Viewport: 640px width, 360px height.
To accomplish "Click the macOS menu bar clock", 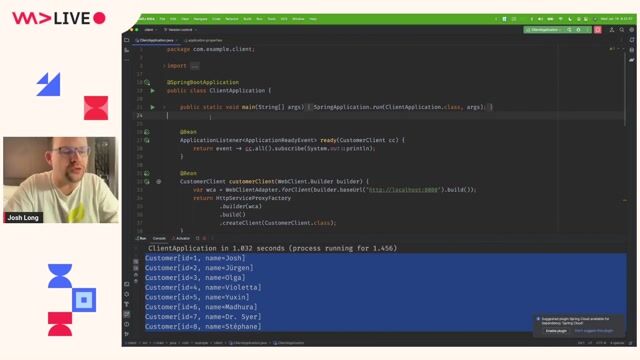I will (616, 19).
